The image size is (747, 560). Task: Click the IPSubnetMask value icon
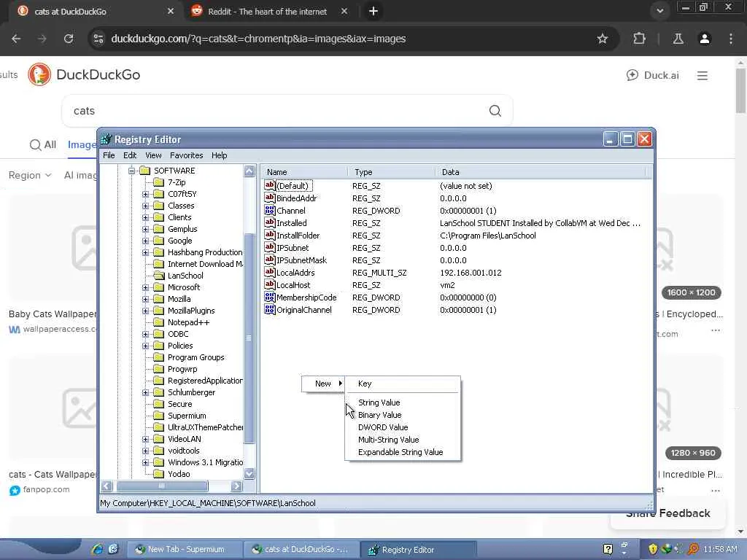pos(270,260)
